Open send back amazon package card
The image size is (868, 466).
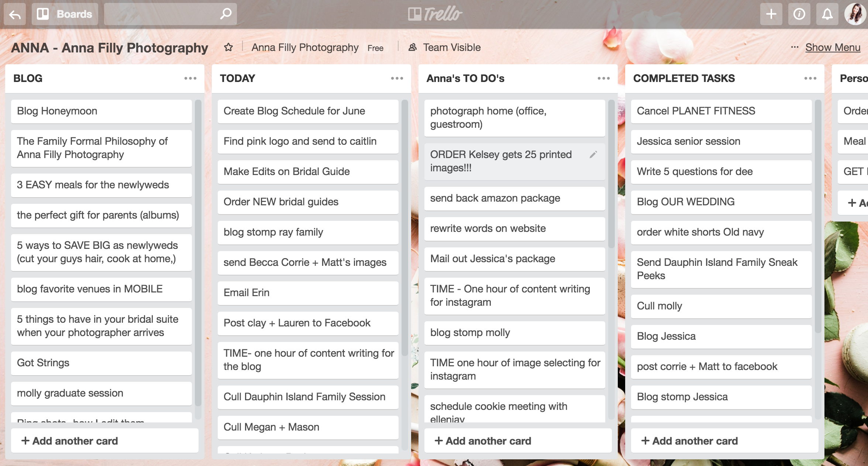[x=515, y=198]
